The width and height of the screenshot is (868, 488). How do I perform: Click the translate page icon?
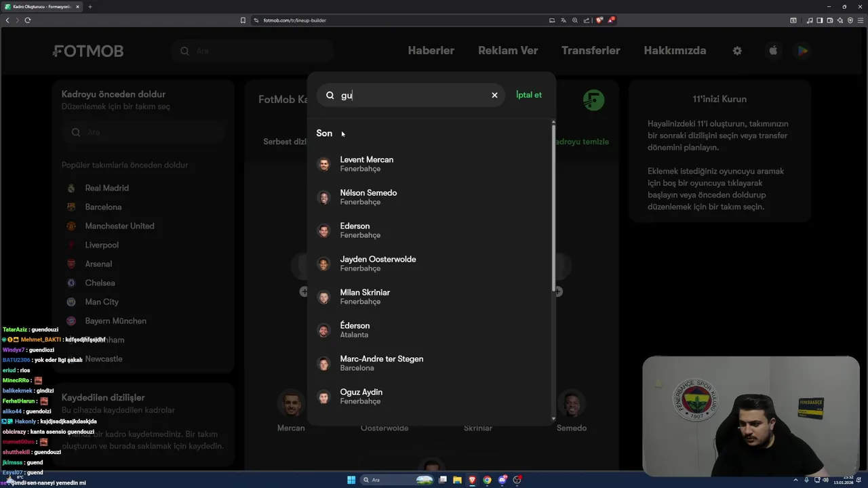pos(564,20)
